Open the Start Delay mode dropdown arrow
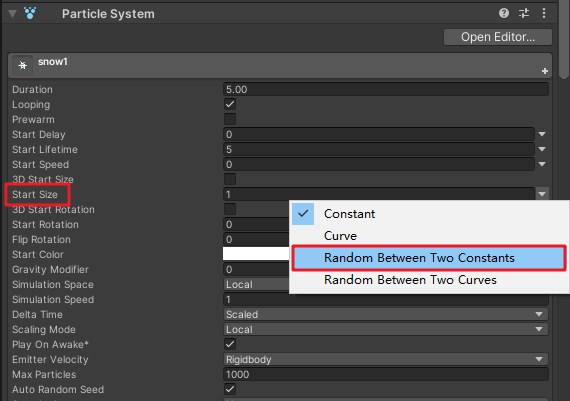 tap(542, 134)
